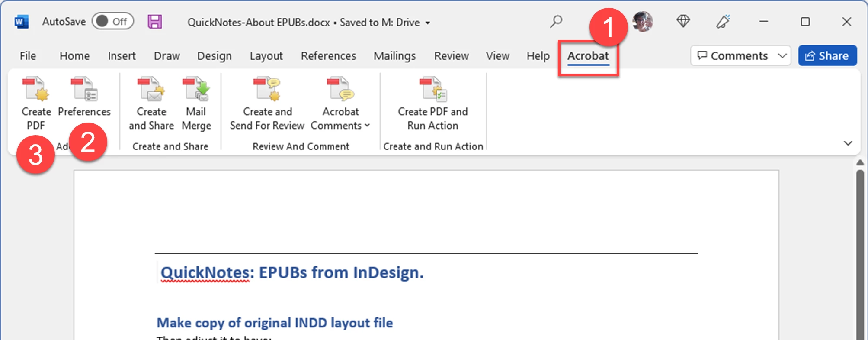Click 'Make copy of original INDD layout file' heading

[275, 323]
